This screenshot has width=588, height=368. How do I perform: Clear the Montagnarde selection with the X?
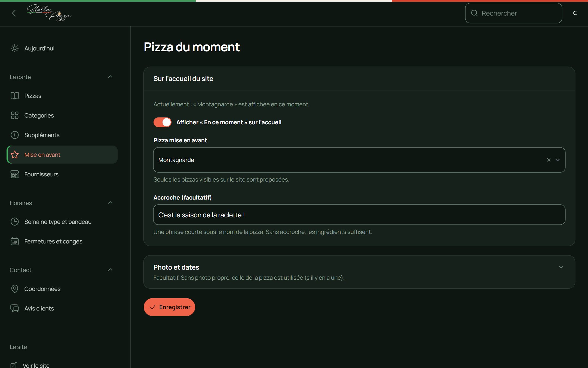(549, 160)
